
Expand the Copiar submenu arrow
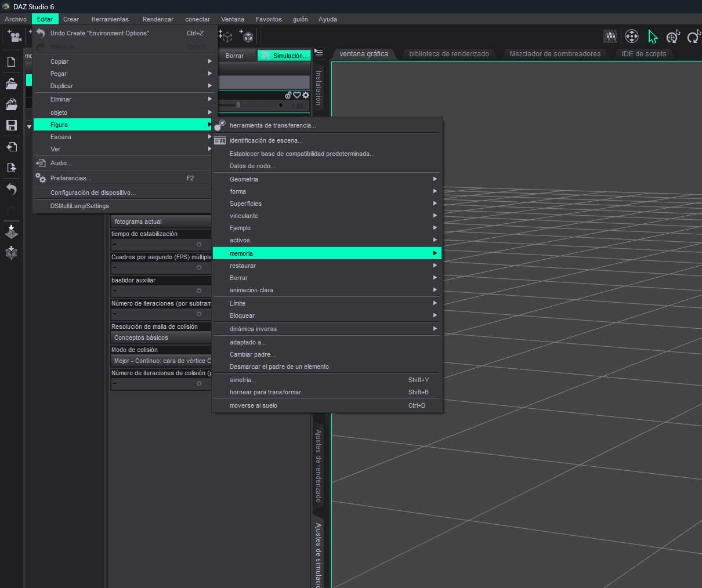(210, 61)
